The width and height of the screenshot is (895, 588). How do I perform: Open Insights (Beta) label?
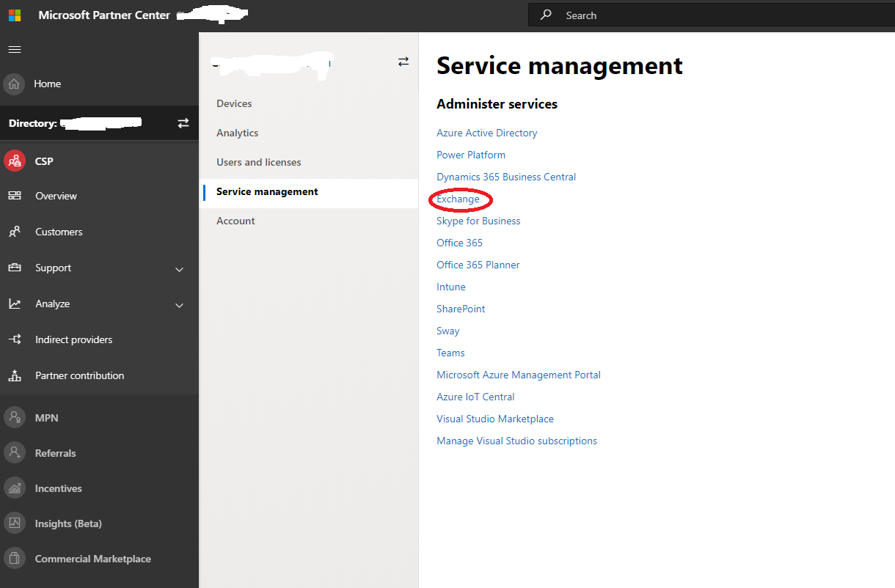click(x=68, y=523)
